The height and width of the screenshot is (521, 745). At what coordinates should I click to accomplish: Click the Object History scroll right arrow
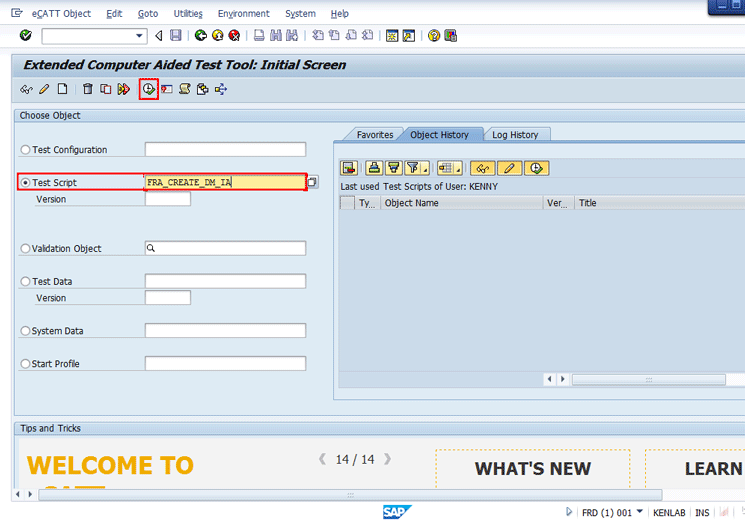point(563,379)
